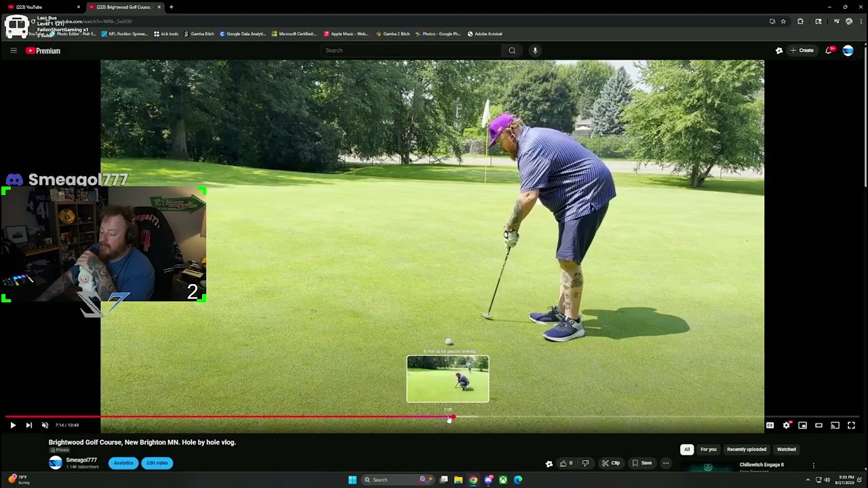This screenshot has height=488, width=868.
Task: Click the seek preview thumbnail
Action: pos(448,379)
